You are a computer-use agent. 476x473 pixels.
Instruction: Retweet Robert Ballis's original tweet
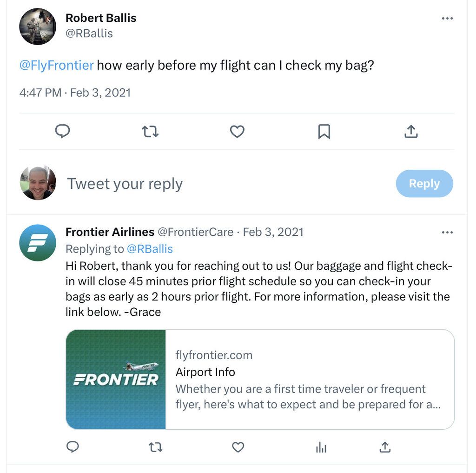pos(150,132)
